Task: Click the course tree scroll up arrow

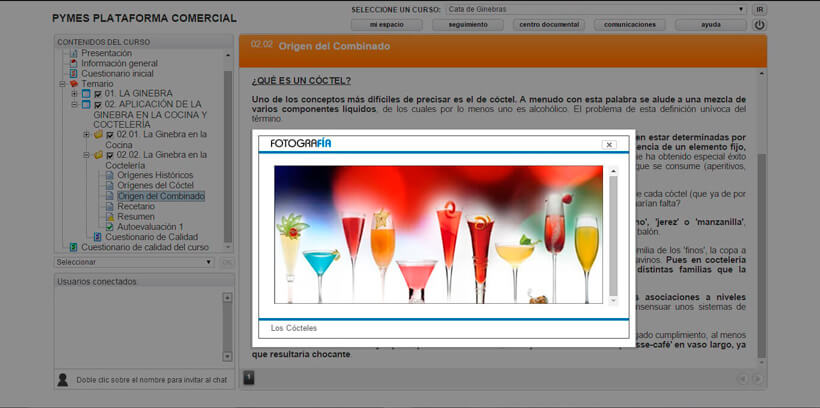Action: tap(227, 55)
